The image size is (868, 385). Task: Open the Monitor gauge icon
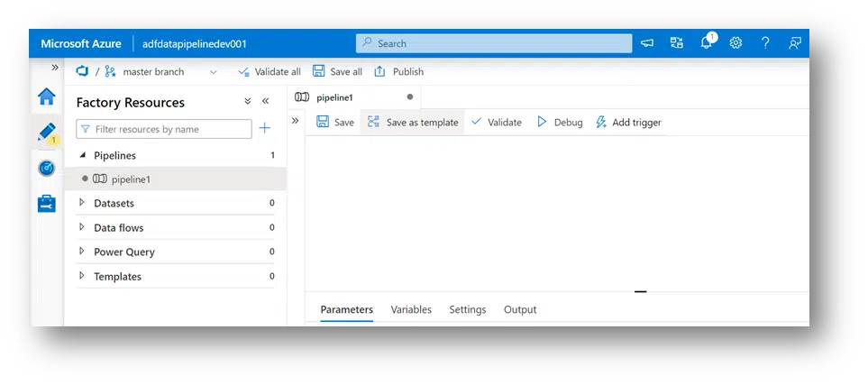point(46,168)
